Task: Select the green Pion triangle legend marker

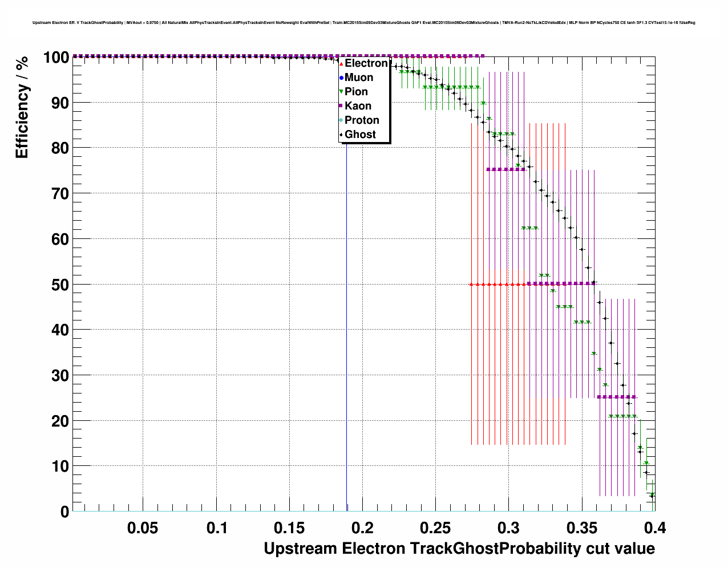Action: (x=341, y=92)
